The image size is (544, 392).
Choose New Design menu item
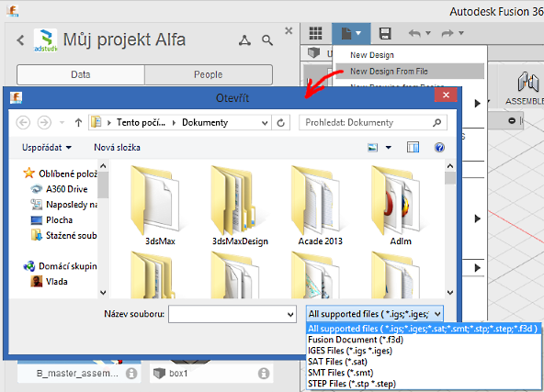pos(372,55)
